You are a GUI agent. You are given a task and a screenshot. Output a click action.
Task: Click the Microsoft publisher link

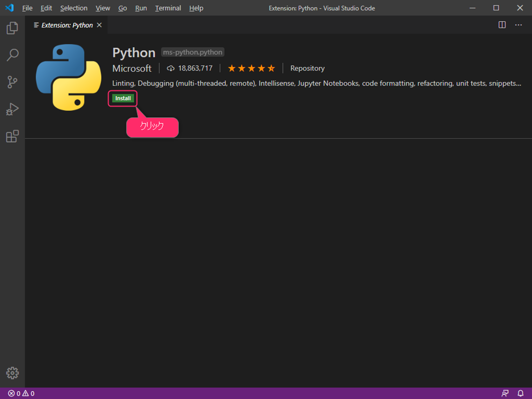[x=132, y=68]
